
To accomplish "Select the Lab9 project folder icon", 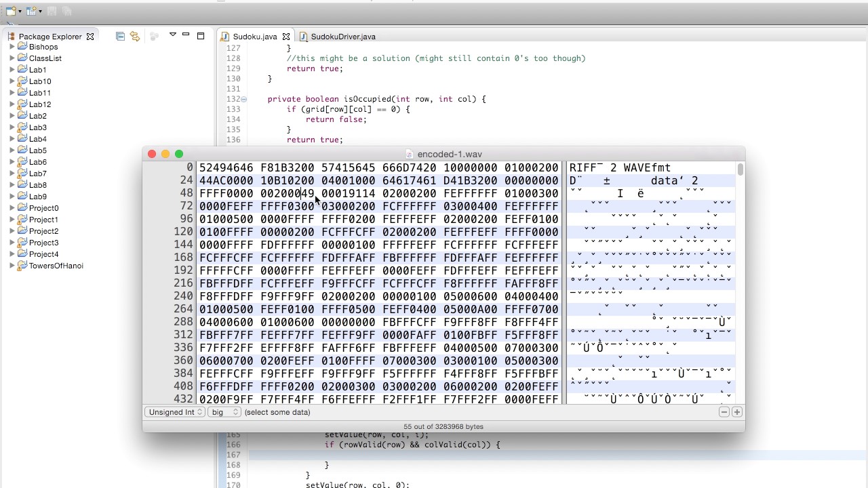I will (22, 196).
